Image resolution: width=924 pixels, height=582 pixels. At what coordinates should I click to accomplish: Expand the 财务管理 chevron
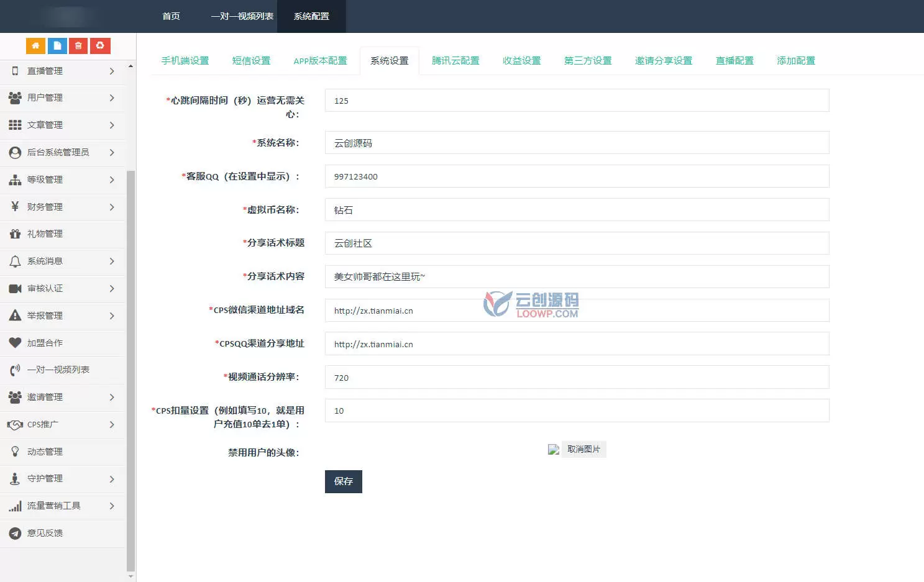pos(112,207)
